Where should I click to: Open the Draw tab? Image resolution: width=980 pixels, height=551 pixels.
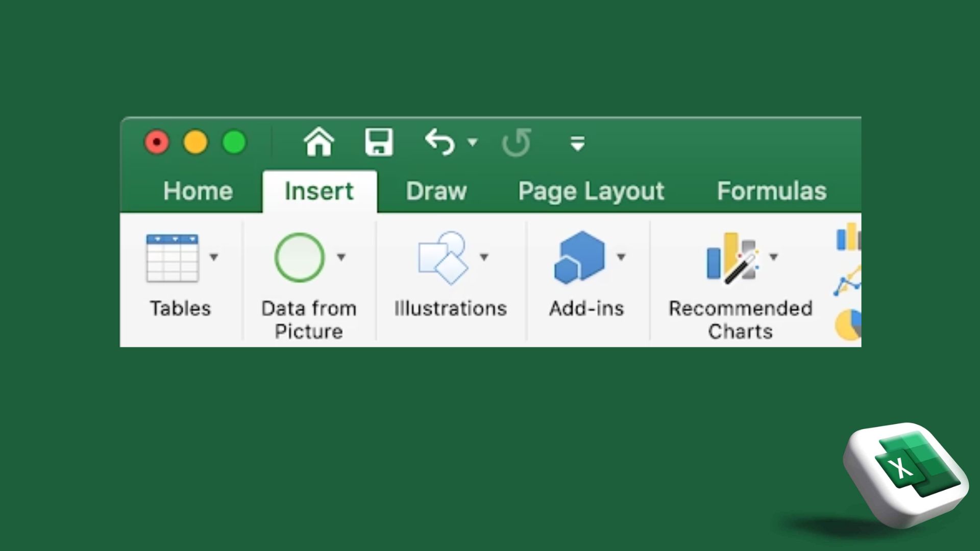436,191
